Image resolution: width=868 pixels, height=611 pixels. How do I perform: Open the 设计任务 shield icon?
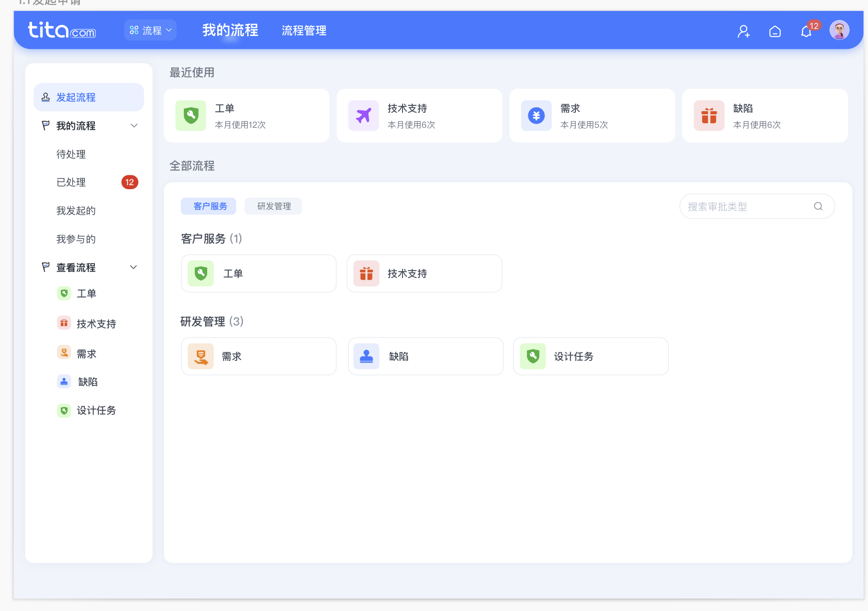[x=533, y=356]
